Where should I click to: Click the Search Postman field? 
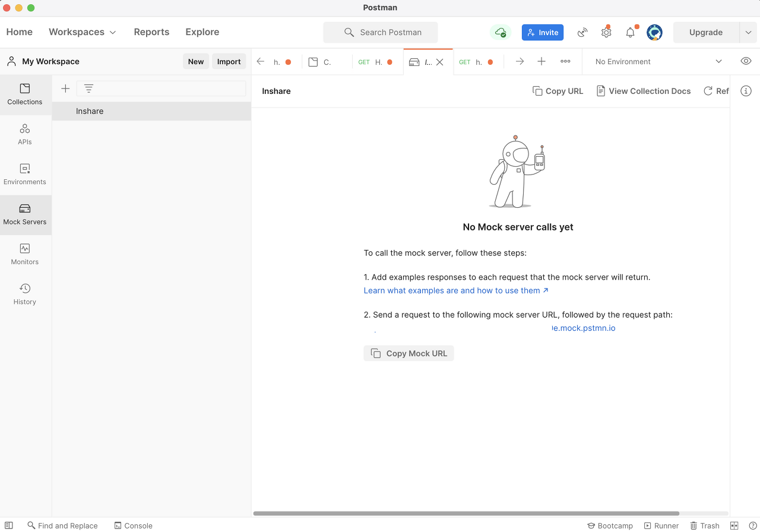click(381, 32)
